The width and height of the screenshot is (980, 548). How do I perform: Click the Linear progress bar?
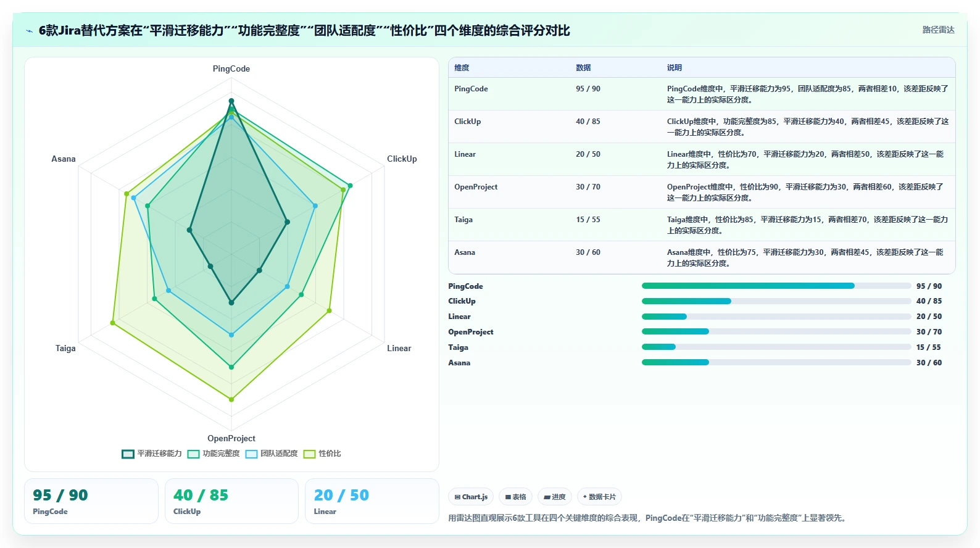coord(776,317)
